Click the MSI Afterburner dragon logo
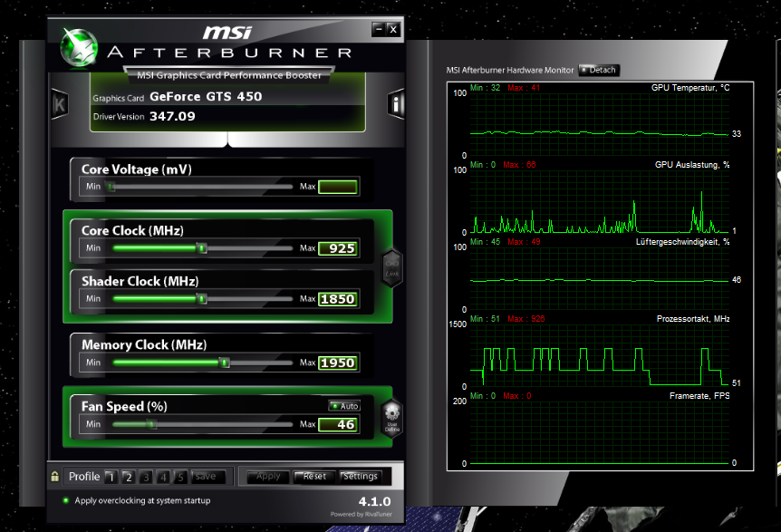Viewport: 781px width, 532px height. tap(79, 48)
